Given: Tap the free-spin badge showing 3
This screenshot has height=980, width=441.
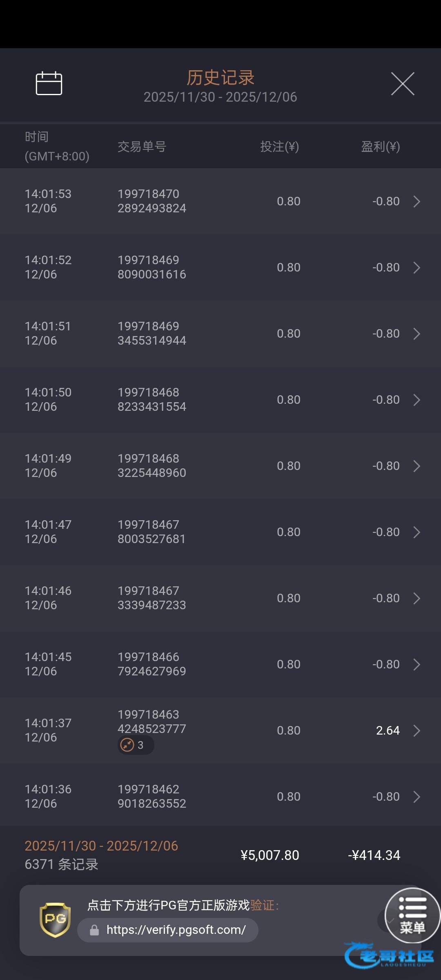Looking at the screenshot, I should pos(136,745).
